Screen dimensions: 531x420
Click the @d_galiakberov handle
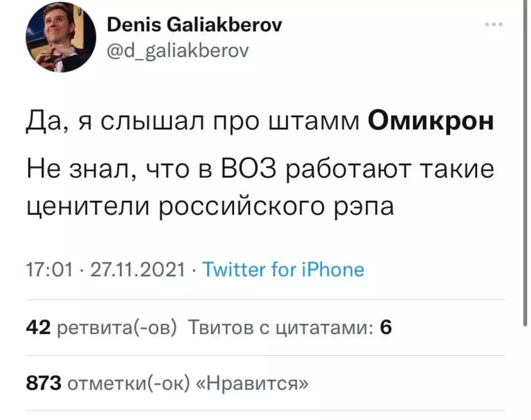point(178,51)
